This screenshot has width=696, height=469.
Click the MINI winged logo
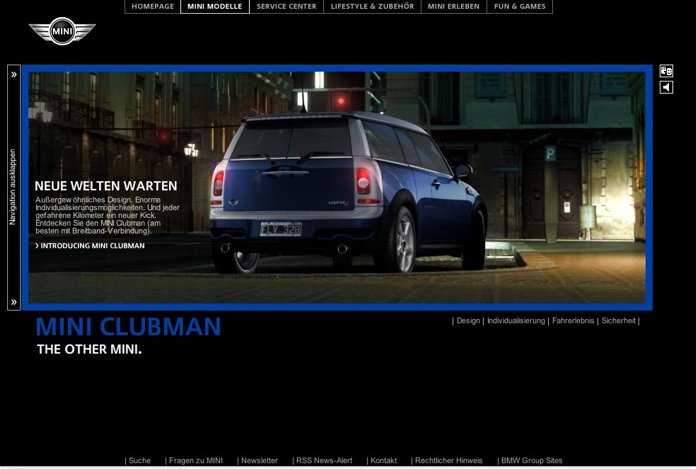62,31
